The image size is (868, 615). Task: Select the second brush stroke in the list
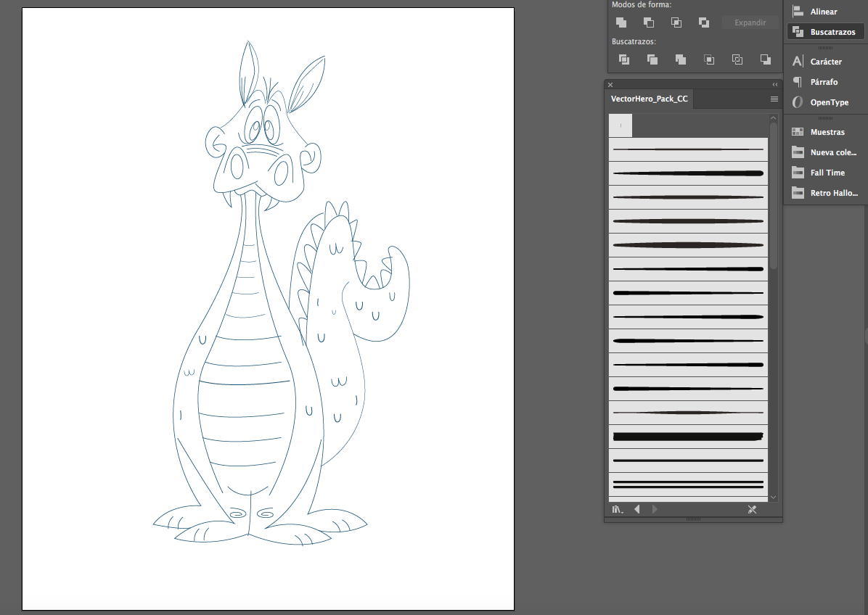pyautogui.click(x=688, y=173)
